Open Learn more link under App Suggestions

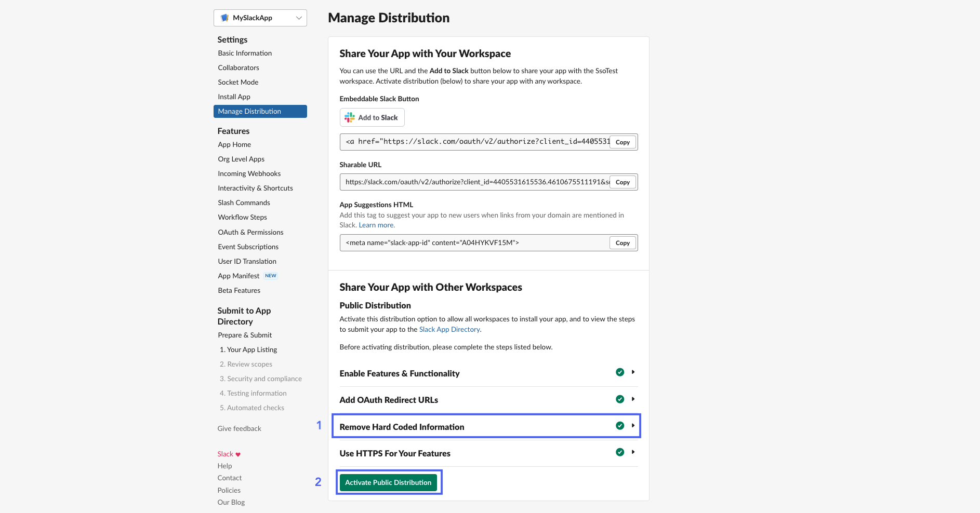[x=377, y=225]
